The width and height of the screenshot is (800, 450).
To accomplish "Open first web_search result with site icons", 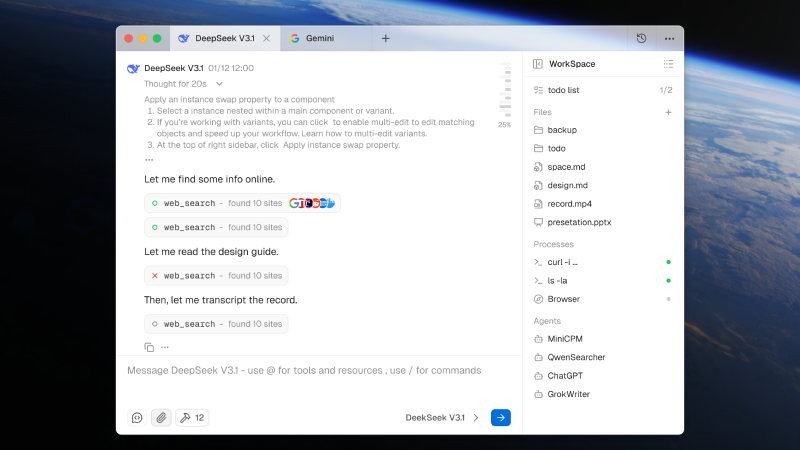I will (x=242, y=203).
